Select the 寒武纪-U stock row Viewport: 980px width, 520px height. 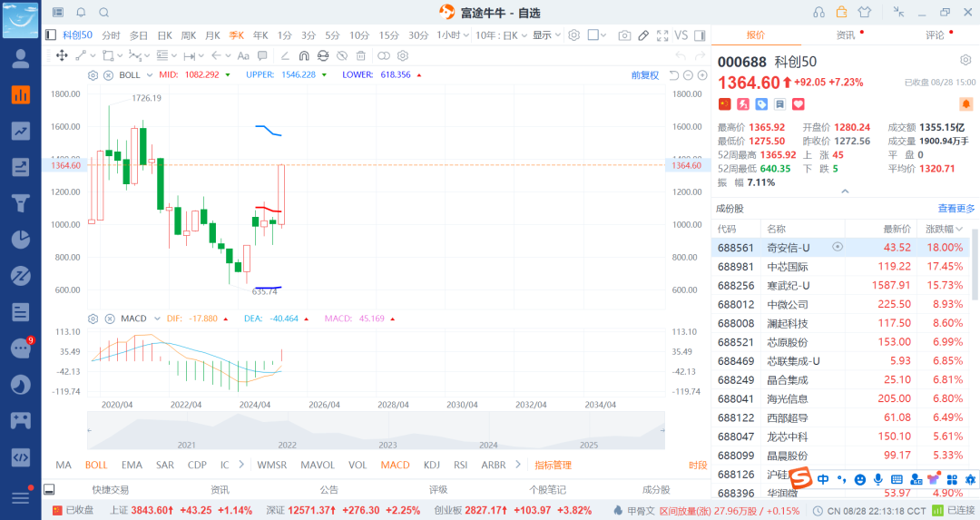tap(840, 285)
